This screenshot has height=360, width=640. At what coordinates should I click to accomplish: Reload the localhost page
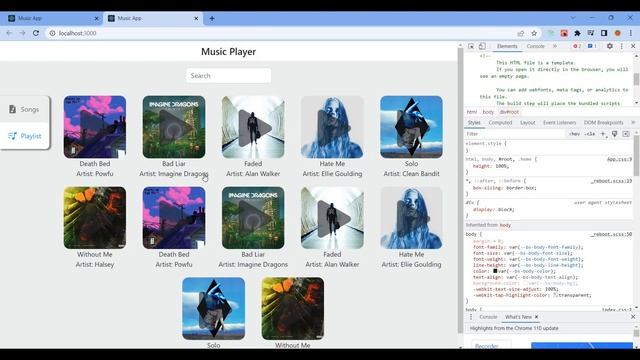tap(36, 33)
